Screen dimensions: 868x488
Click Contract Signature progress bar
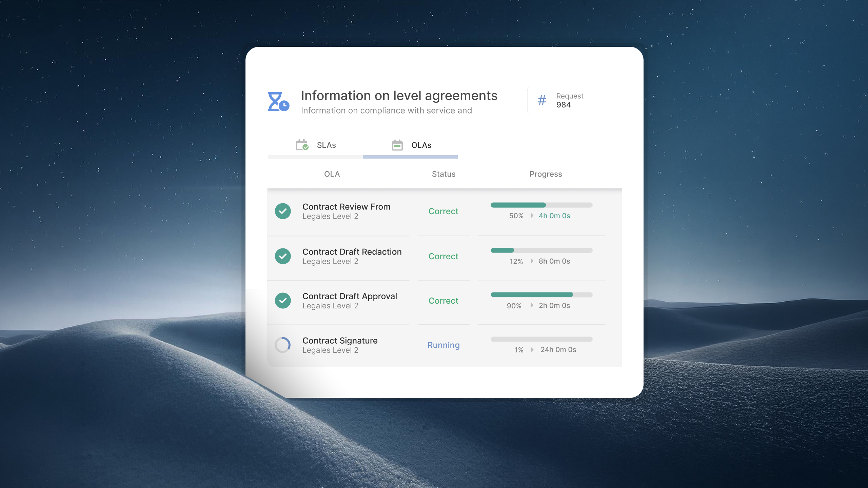(x=541, y=339)
